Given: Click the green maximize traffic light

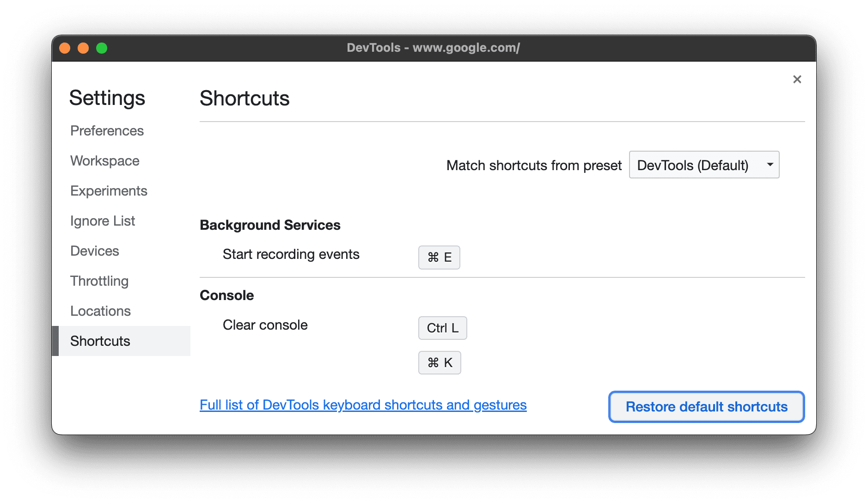Looking at the screenshot, I should coord(102,48).
